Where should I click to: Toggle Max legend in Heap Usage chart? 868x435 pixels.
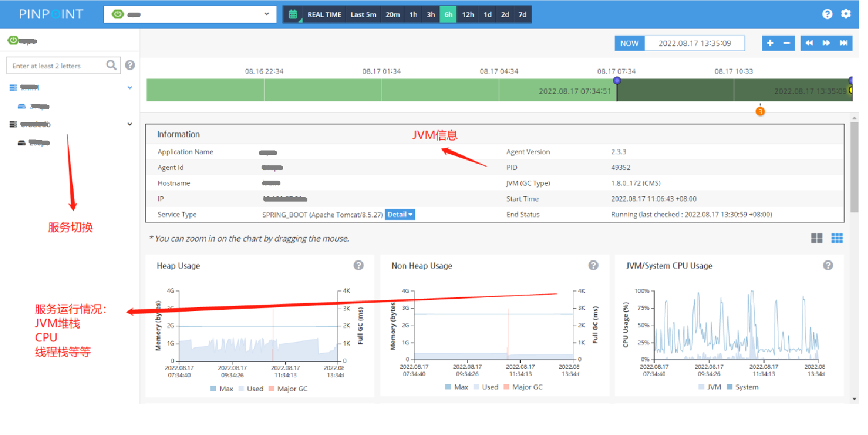tap(222, 388)
